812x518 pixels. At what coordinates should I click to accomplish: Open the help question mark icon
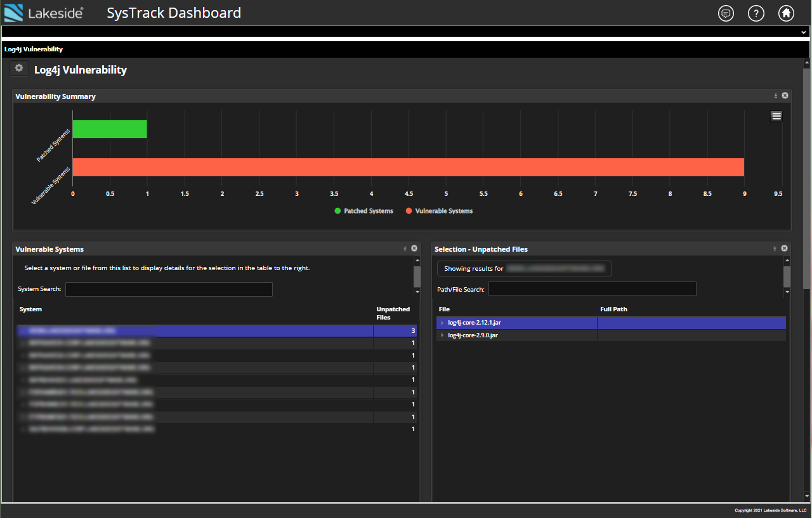click(756, 13)
